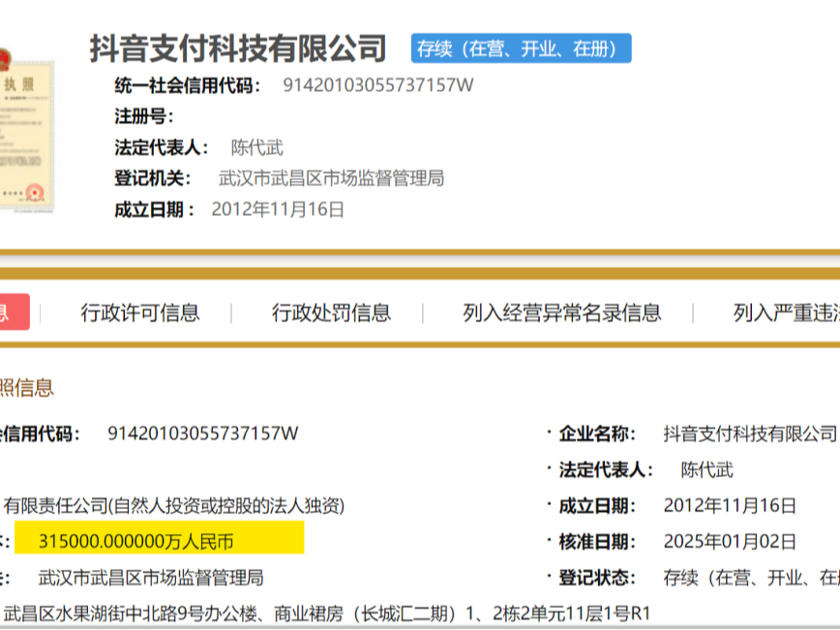Click the large 抖音支付科技有限公司 page title
The height and width of the screenshot is (630, 840).
238,48
